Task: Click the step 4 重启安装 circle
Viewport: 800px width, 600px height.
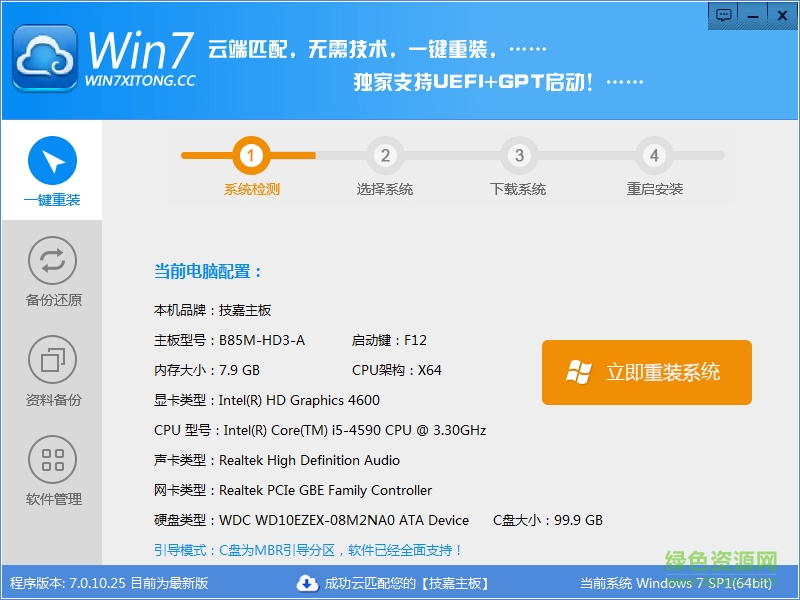Action: pos(653,155)
